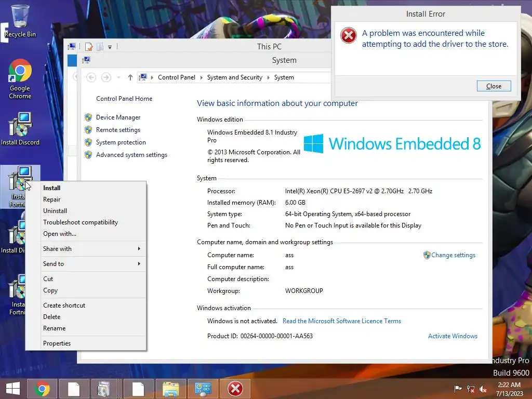Click the shield icon beside Device Manager
This screenshot has height=399, width=532.
pos(88,117)
